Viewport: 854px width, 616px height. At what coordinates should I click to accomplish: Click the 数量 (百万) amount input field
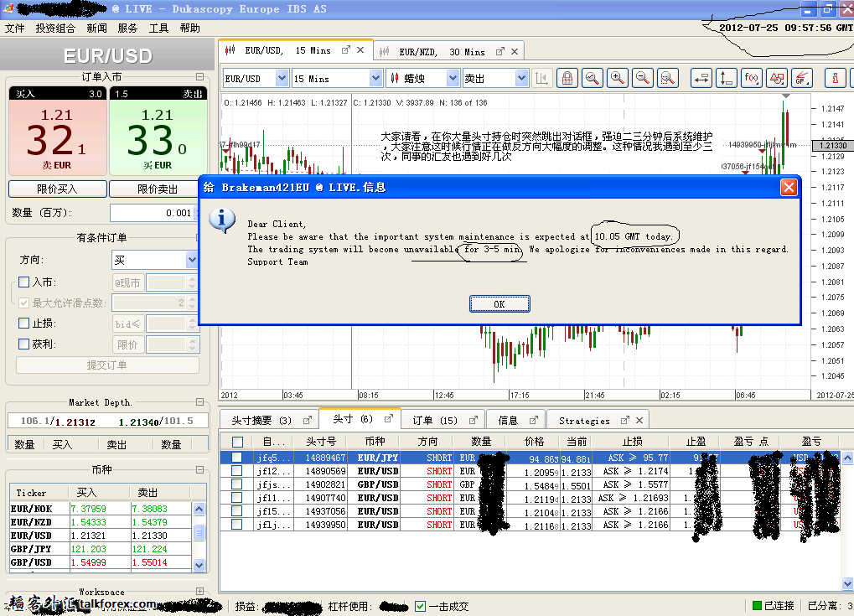click(153, 213)
